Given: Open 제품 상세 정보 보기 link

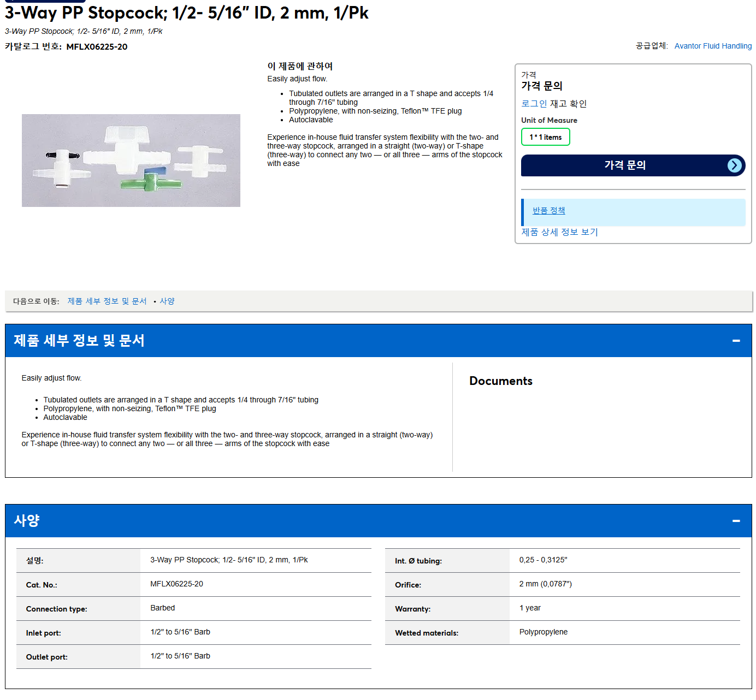Looking at the screenshot, I should click(559, 232).
